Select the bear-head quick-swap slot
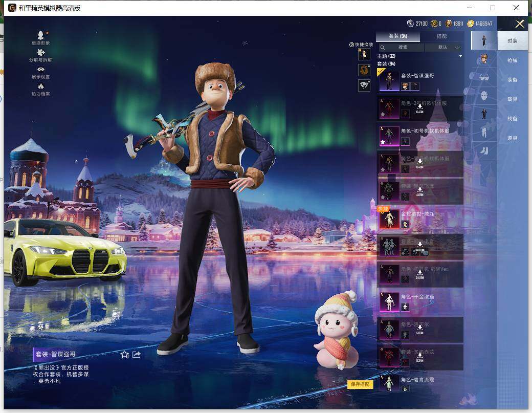The width and height of the screenshot is (532, 413). (x=364, y=70)
